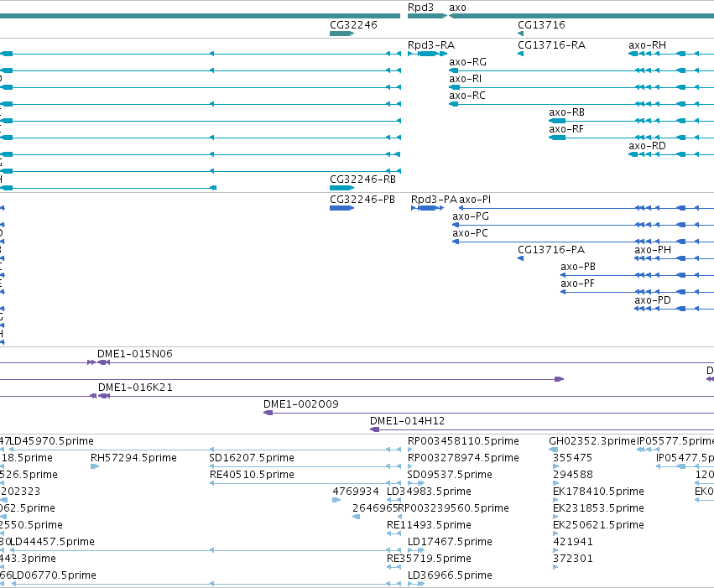Screen dimensions: 714x588
Task: Select the axo-RI transcript label
Action: (465, 79)
